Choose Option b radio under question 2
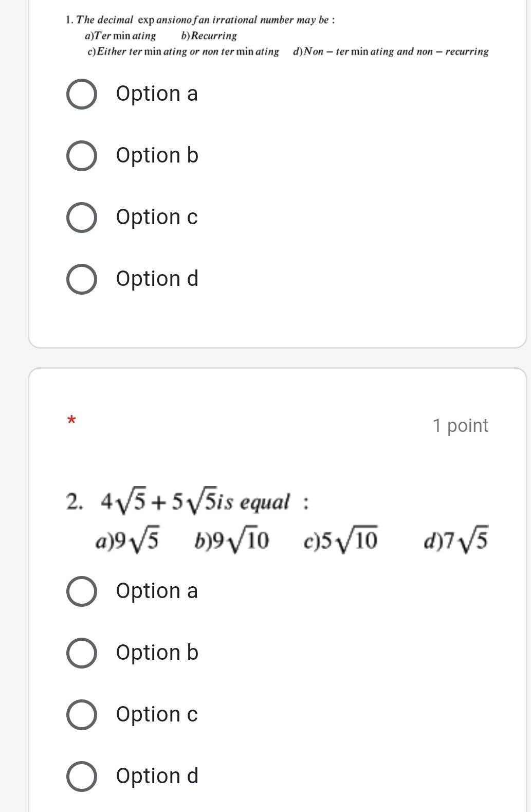The image size is (531, 812). (82, 653)
